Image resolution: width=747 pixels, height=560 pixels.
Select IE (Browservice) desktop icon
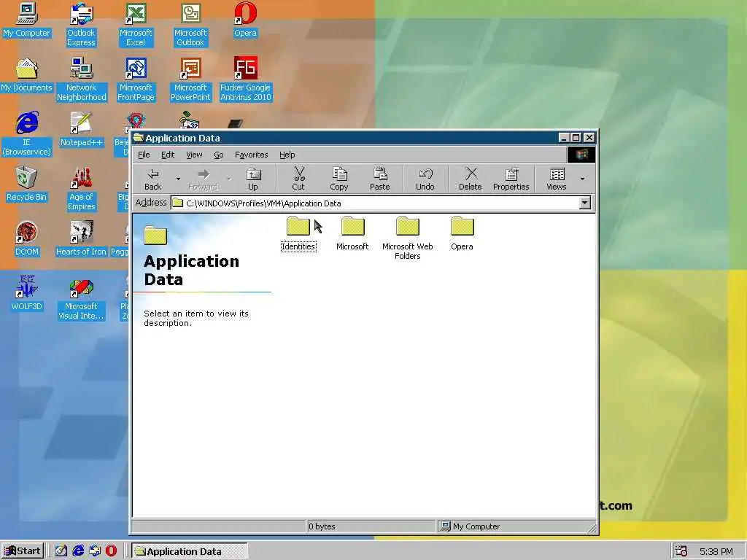(27, 134)
